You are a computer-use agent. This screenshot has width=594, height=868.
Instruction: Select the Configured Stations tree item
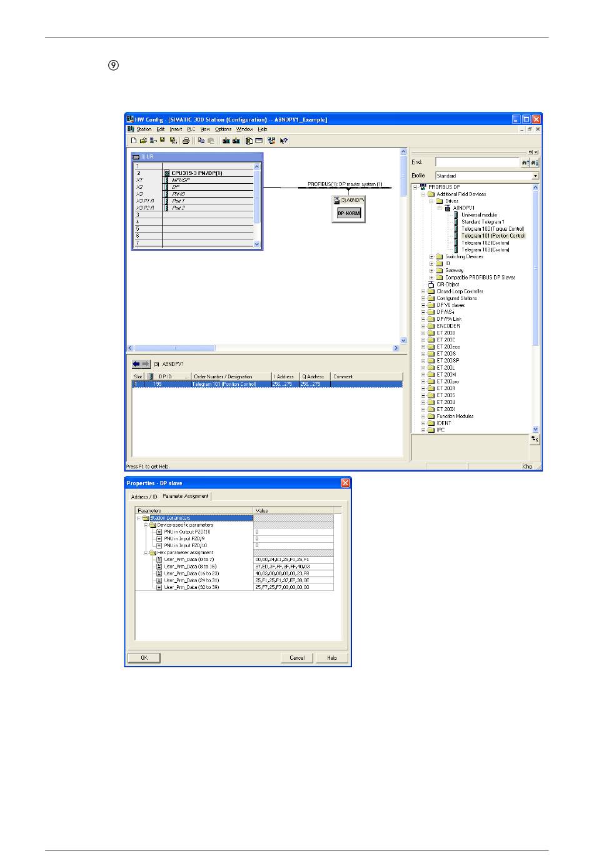click(456, 298)
